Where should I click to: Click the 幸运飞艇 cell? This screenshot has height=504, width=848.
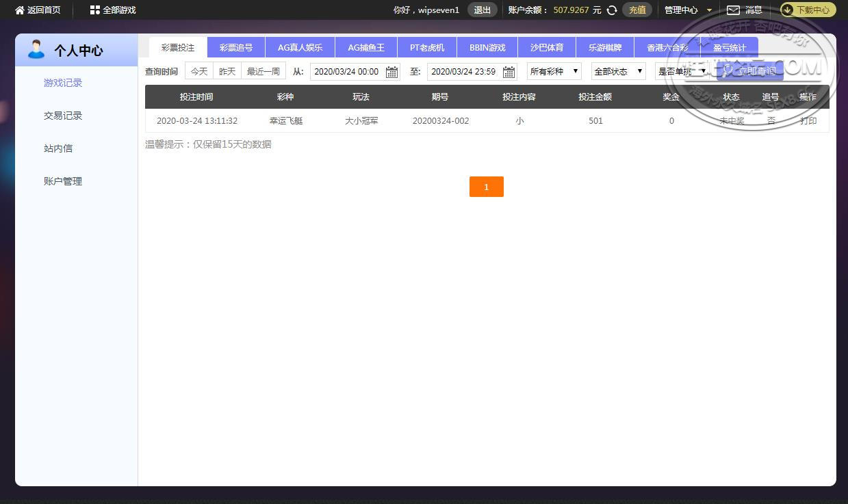pos(286,121)
